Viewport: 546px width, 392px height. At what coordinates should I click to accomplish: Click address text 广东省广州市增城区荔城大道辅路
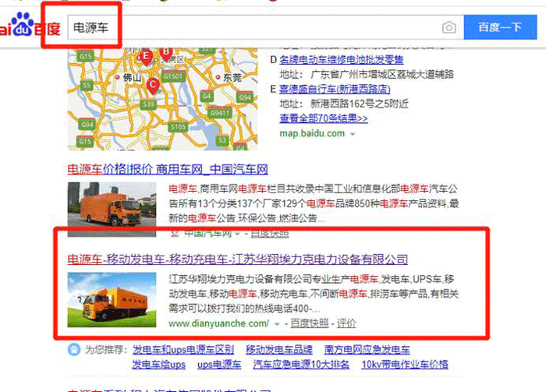(x=382, y=74)
